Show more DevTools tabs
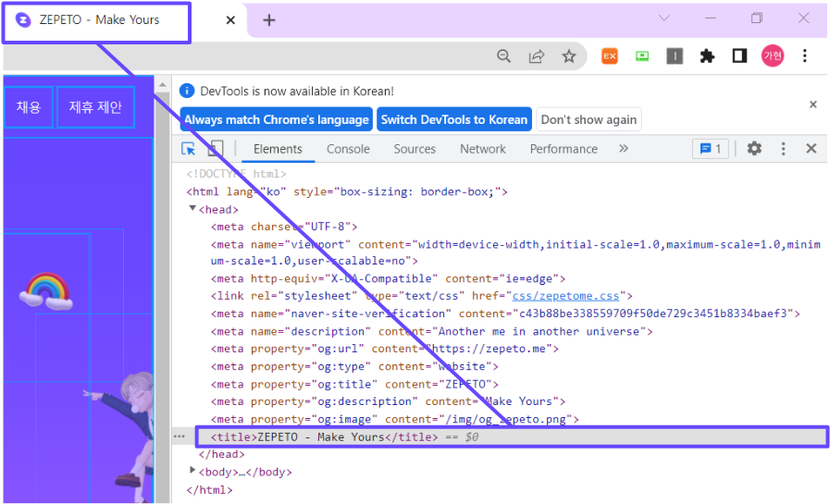 (624, 149)
